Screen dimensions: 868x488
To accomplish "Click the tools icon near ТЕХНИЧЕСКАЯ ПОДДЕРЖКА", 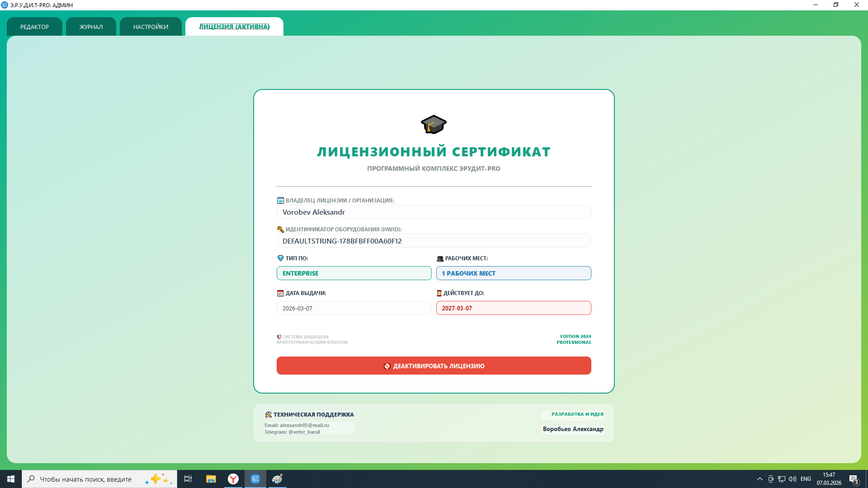I will [x=268, y=414].
